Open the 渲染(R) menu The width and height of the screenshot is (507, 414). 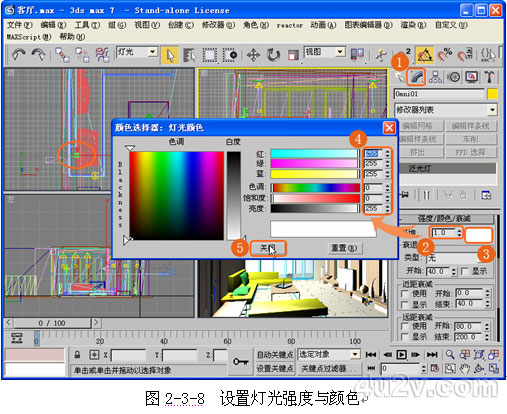[413, 25]
